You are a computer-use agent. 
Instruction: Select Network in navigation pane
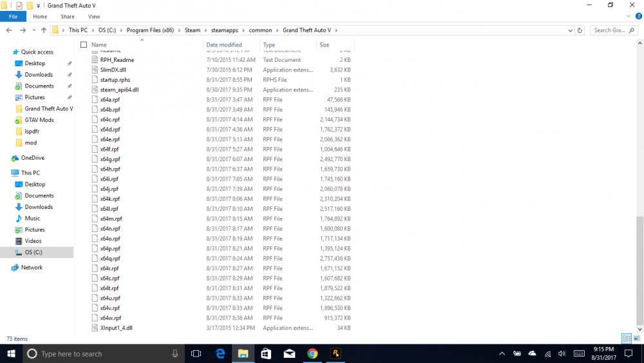click(x=32, y=267)
